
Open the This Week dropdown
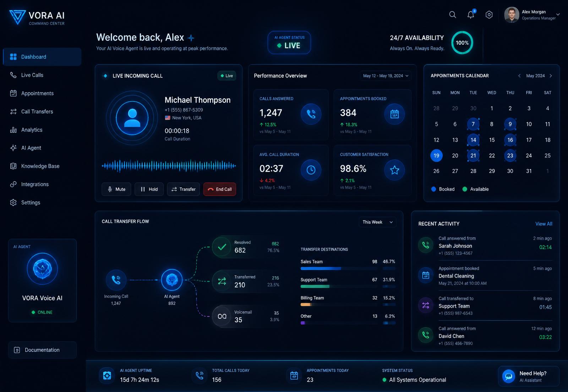tap(377, 222)
